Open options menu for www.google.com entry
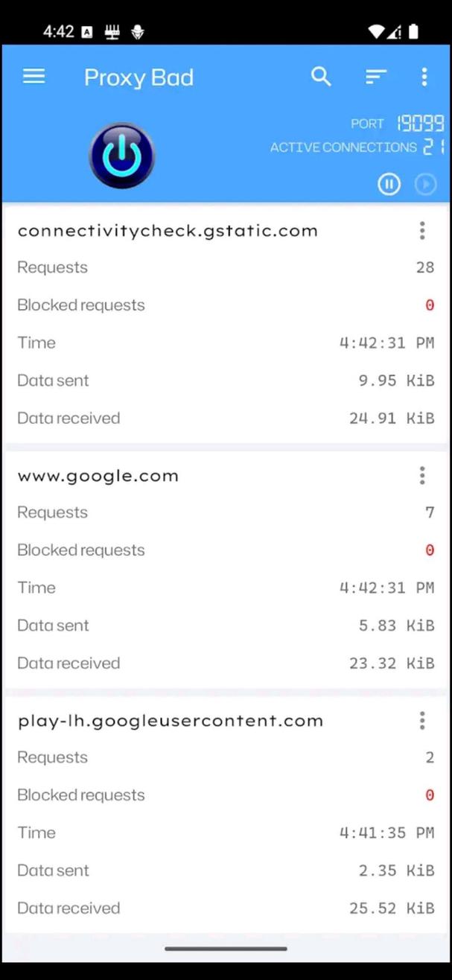The height and width of the screenshot is (980, 452). click(x=421, y=475)
